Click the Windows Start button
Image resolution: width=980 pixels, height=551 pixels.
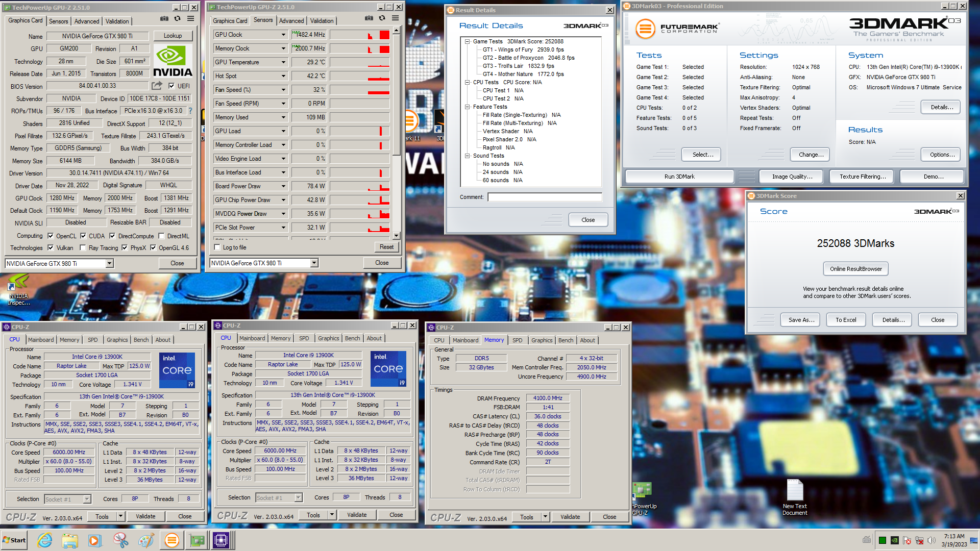tap(14, 540)
